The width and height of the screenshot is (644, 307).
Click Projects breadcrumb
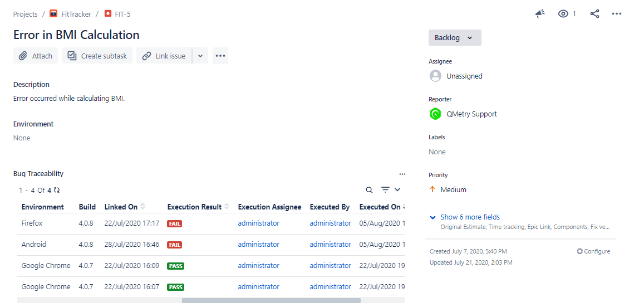point(25,14)
